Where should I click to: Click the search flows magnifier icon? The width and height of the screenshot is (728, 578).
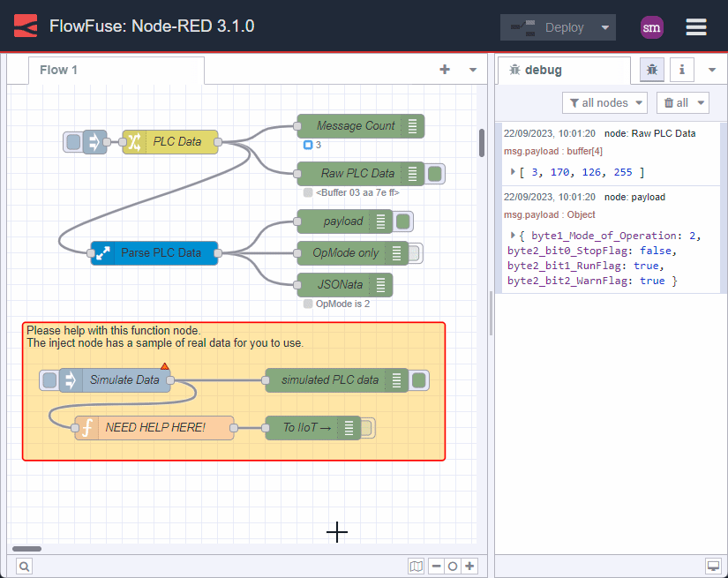(24, 567)
